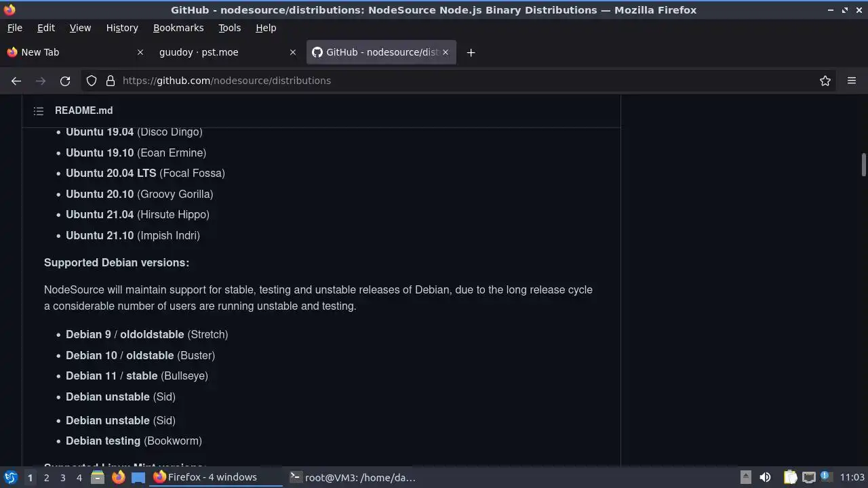Screen dimensions: 868x488
Task: Click the Ubuntu 19.10 Eoan Ermine item
Action: coord(136,152)
